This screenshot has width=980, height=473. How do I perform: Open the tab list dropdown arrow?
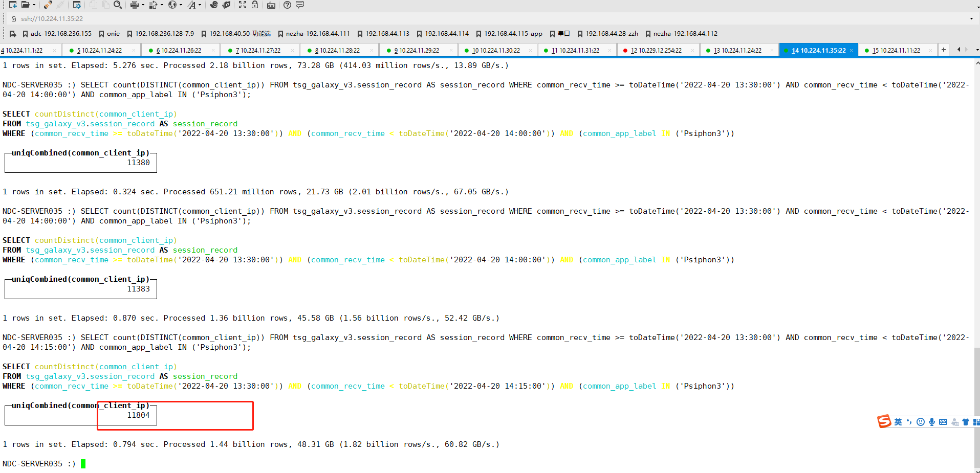[977, 50]
